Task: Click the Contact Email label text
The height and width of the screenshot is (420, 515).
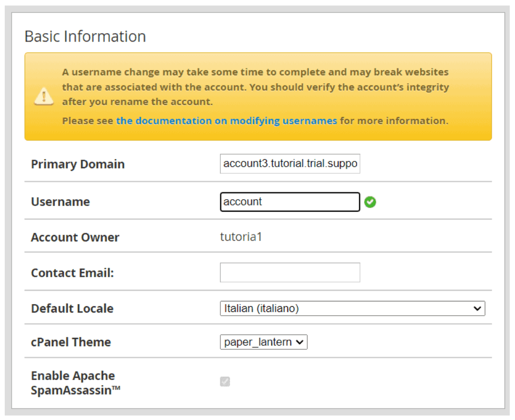Action: pyautogui.click(x=72, y=273)
